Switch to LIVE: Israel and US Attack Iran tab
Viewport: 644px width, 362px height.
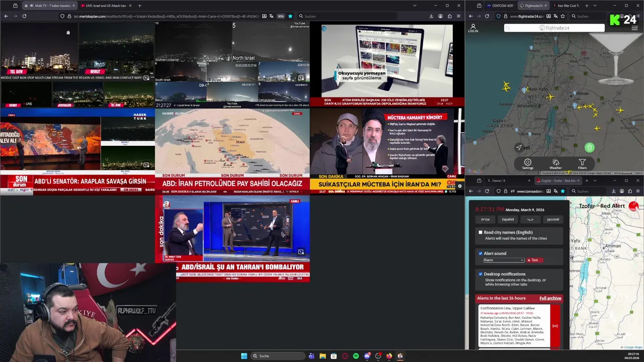pos(106,6)
